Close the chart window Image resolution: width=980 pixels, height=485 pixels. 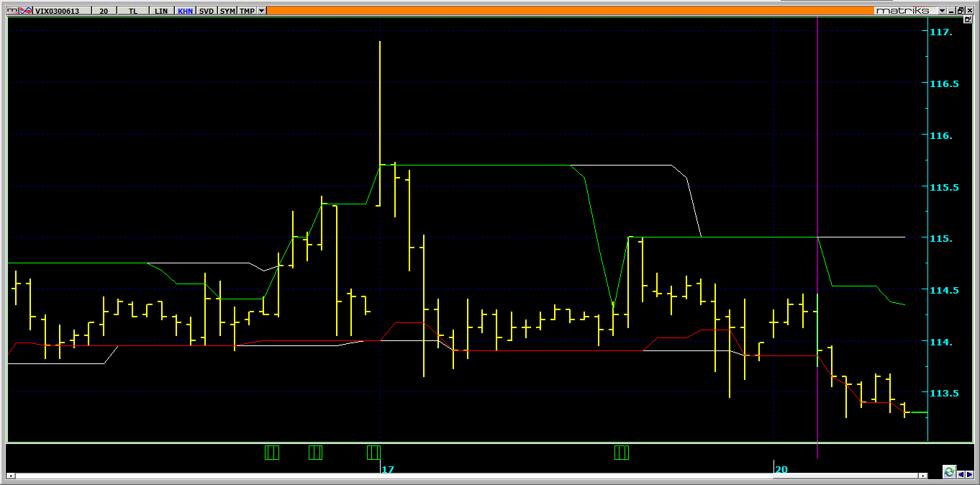969,11
